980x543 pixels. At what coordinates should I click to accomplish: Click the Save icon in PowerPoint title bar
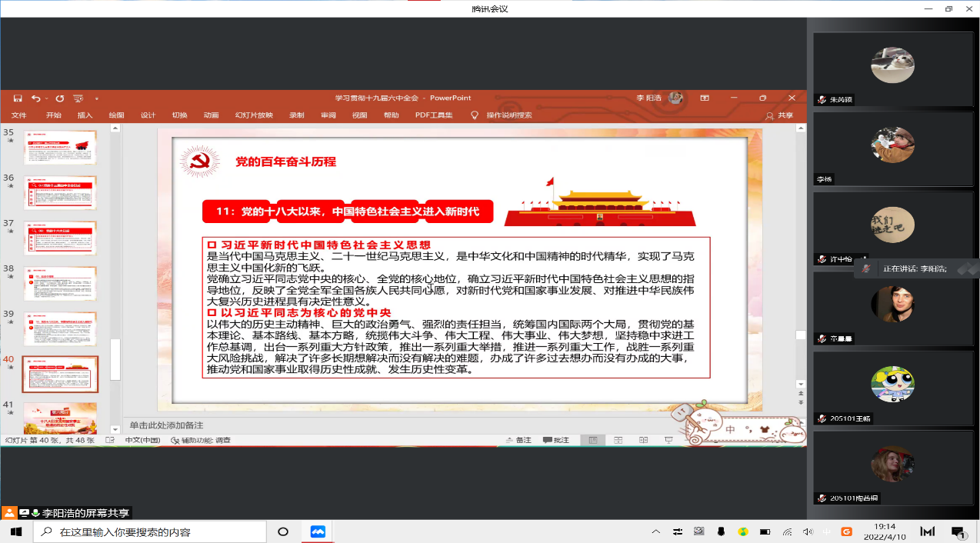coord(17,98)
